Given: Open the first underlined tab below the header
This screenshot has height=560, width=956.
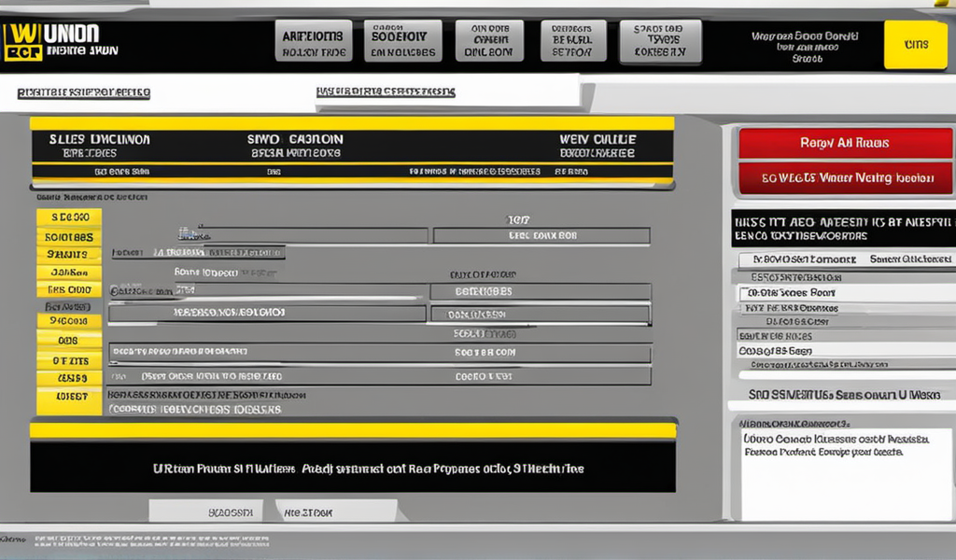Looking at the screenshot, I should coord(84,93).
